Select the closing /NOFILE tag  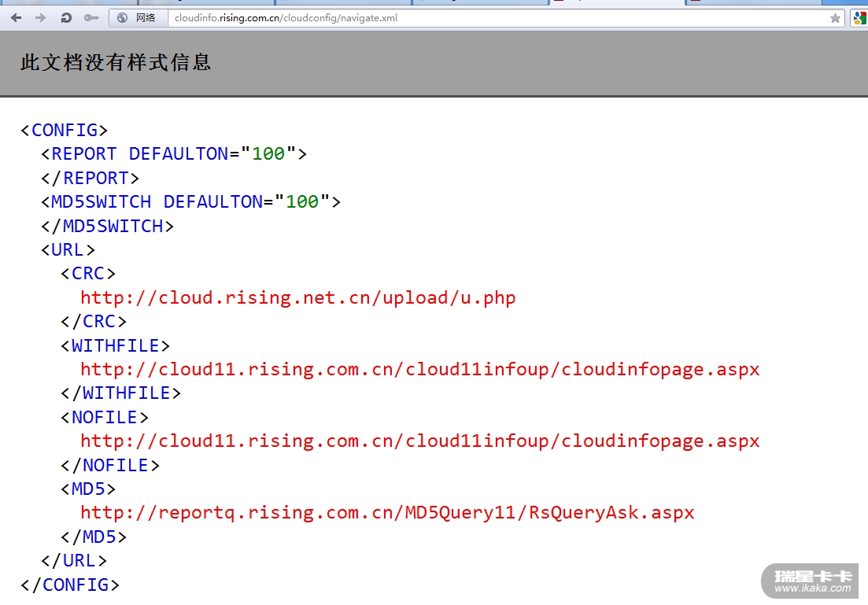tap(110, 466)
